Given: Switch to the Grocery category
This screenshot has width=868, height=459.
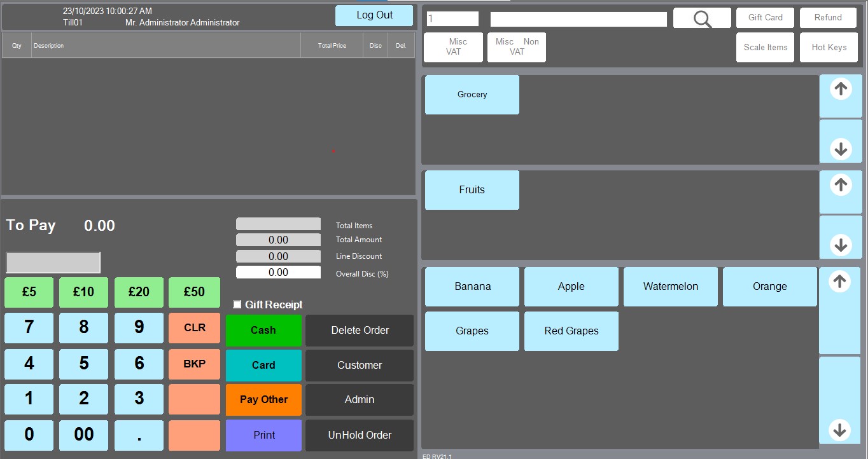Looking at the screenshot, I should [x=472, y=94].
